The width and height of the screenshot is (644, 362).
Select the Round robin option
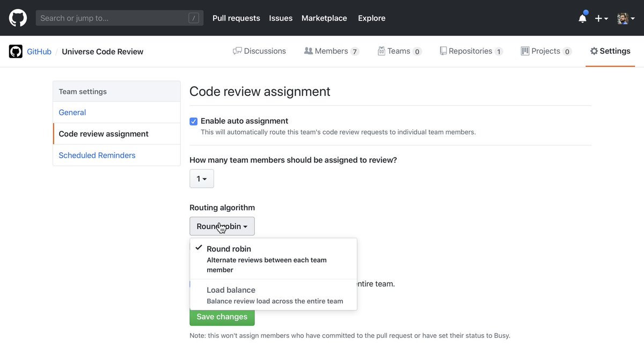(x=274, y=258)
